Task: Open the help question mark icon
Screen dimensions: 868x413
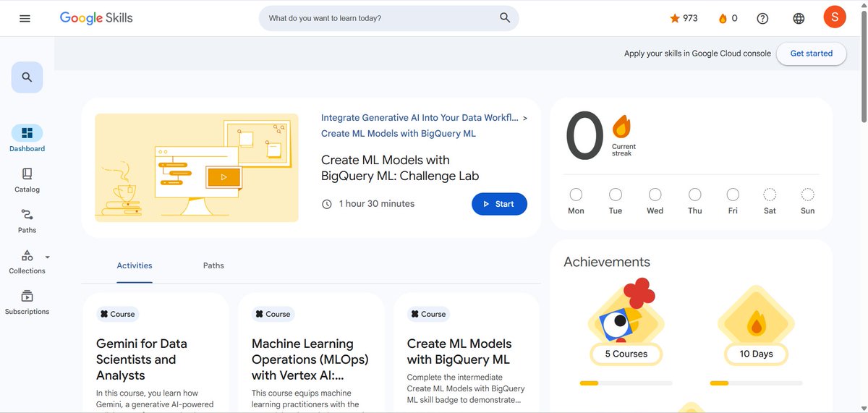Action: [762, 18]
